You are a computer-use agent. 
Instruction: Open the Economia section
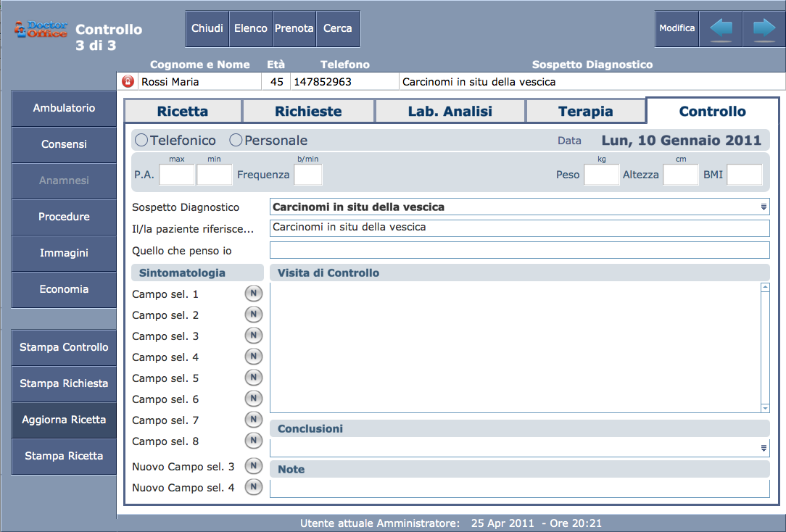(x=64, y=289)
